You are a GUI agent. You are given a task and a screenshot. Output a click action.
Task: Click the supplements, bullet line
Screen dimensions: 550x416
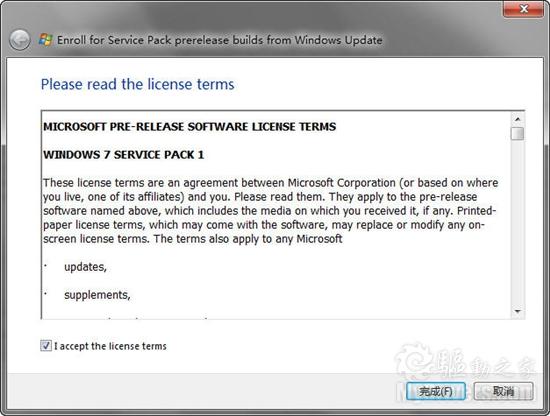coord(97,295)
